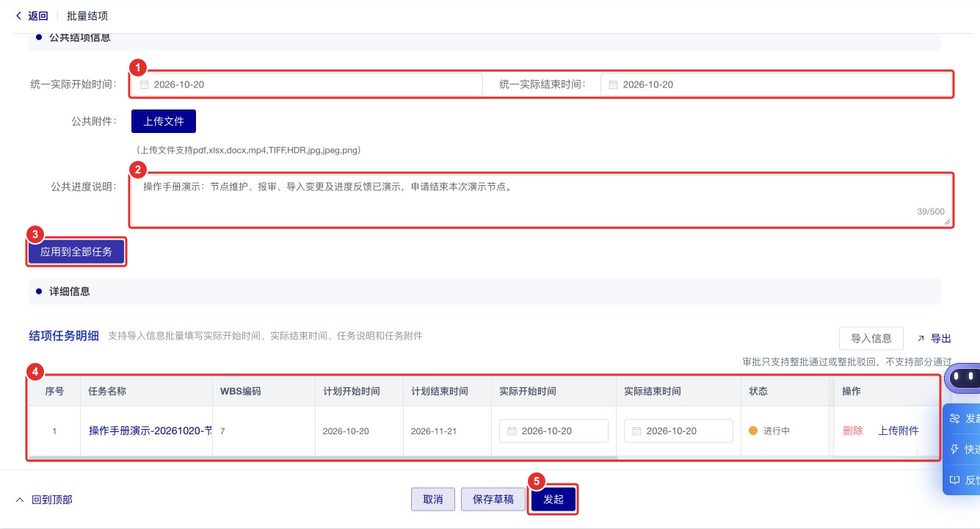Export task details via 导出
Screen dimensions: 980x529
tap(934, 339)
